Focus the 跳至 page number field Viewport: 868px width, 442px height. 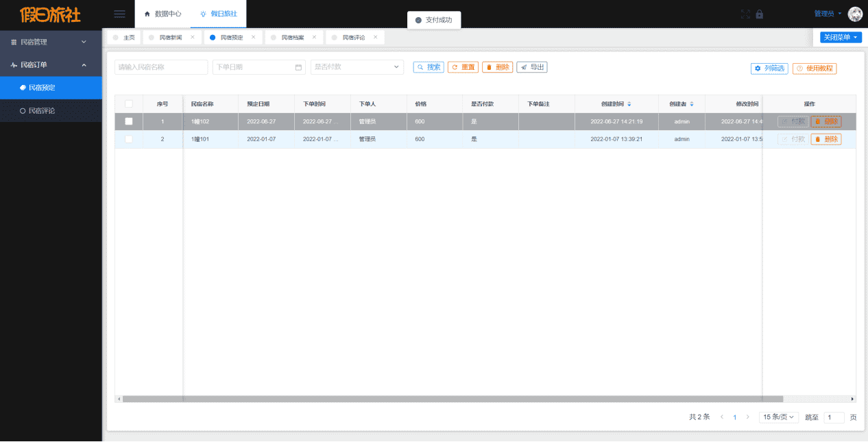point(834,417)
